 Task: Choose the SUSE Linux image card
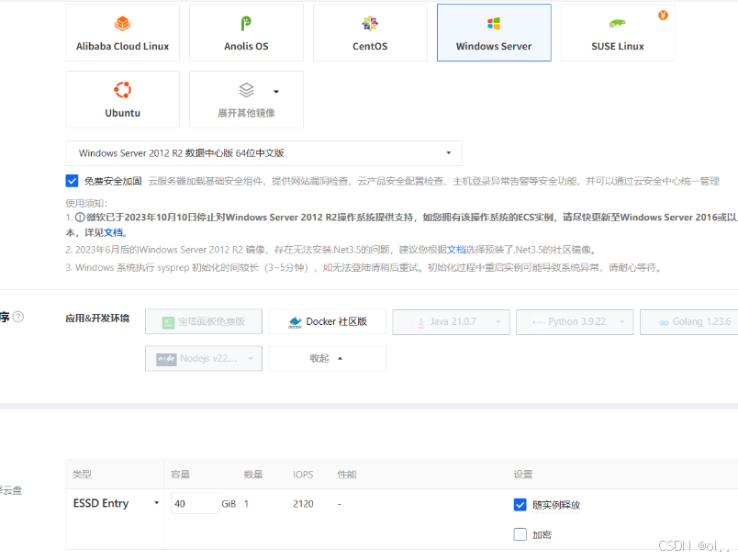618,32
